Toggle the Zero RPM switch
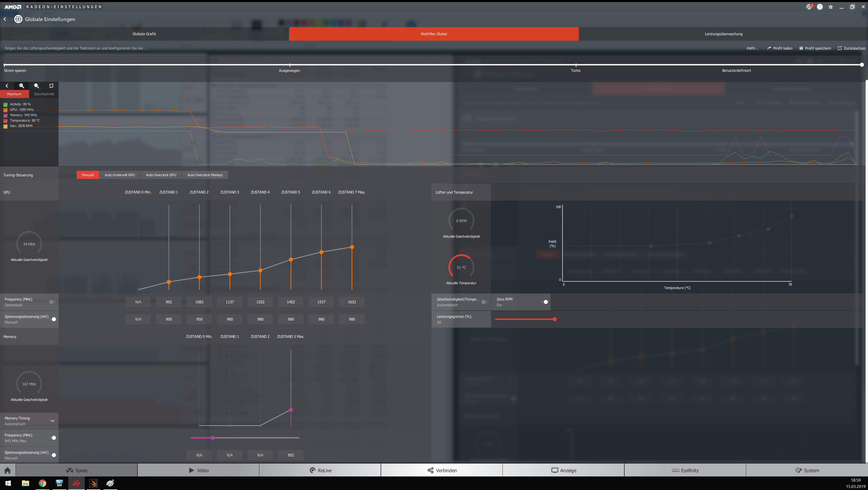This screenshot has width=868, height=490. click(x=545, y=302)
